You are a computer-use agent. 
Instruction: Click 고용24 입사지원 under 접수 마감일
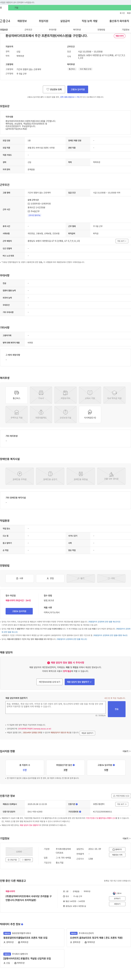tap(19, 611)
